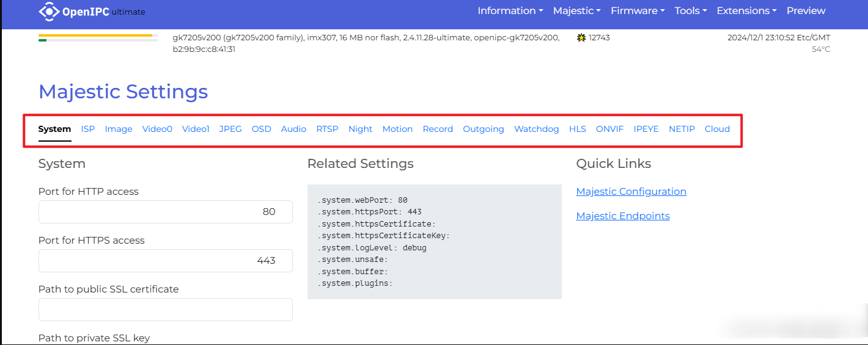This screenshot has width=868, height=345.
Task: Switch to the Record tab
Action: pyautogui.click(x=438, y=129)
